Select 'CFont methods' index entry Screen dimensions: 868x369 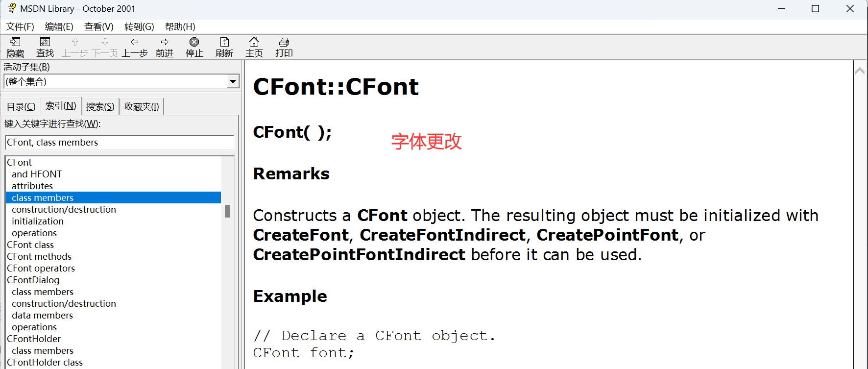(x=39, y=256)
